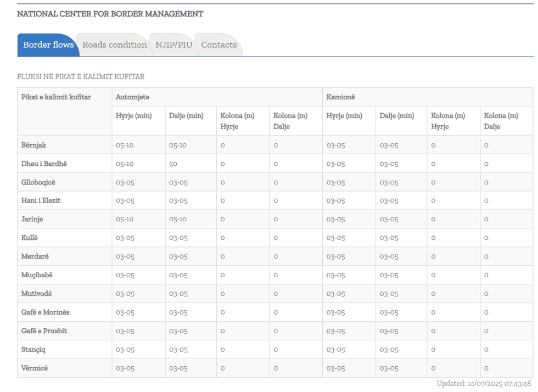Image resolution: width=538 pixels, height=392 pixels.
Task: Click the Jarinje row name
Action: coord(32,219)
